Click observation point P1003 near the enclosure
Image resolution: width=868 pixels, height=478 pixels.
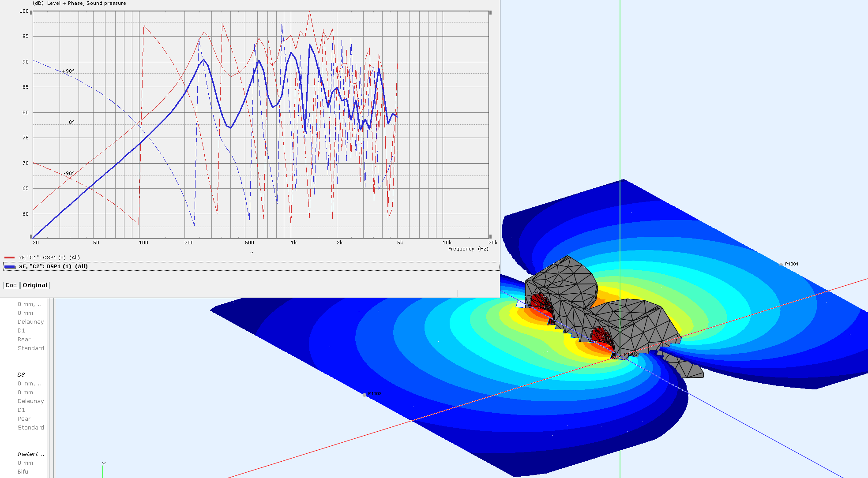coord(631,354)
